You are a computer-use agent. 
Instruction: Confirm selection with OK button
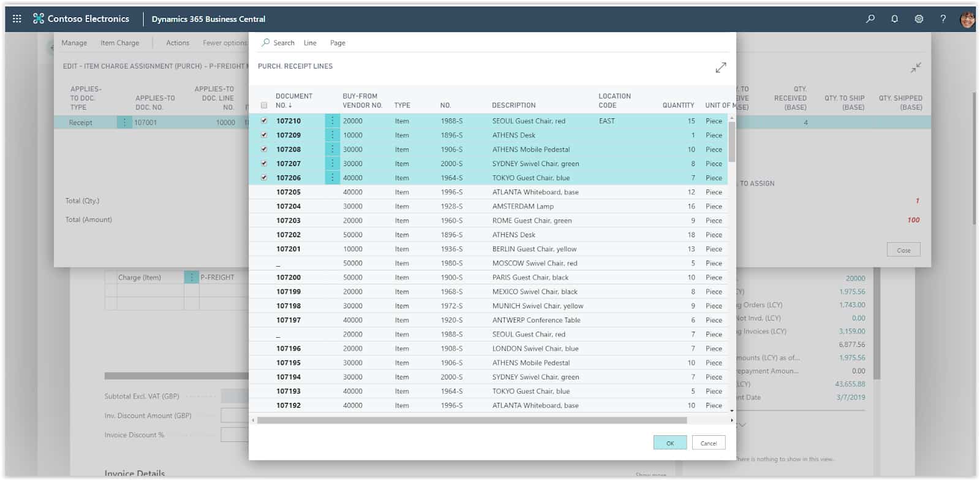[x=670, y=443]
